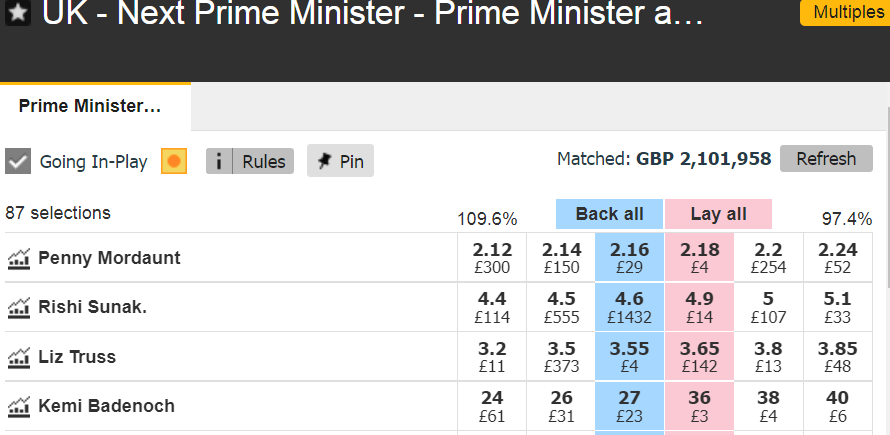Click the pushpin icon on Pin button
The height and width of the screenshot is (435, 890).
(325, 161)
